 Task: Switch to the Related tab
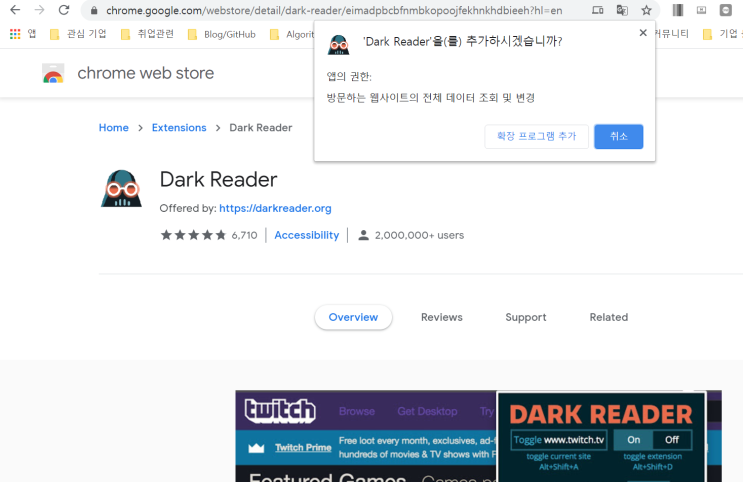click(x=609, y=317)
